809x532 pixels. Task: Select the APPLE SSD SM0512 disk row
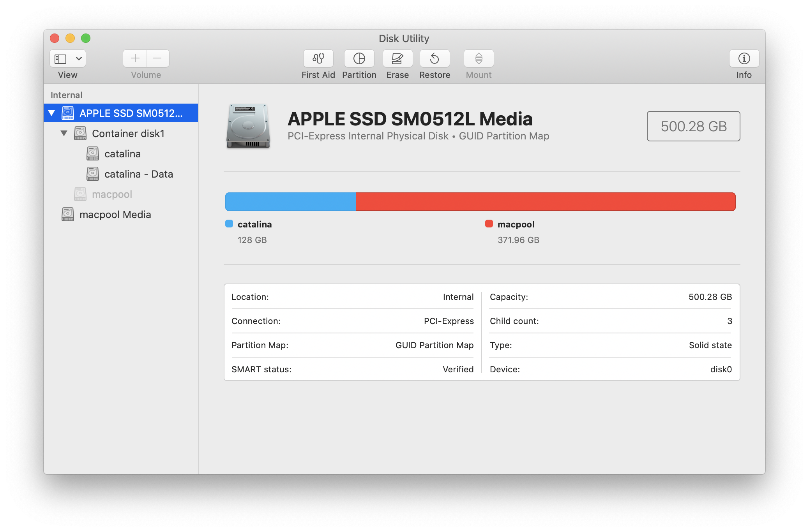coord(121,113)
